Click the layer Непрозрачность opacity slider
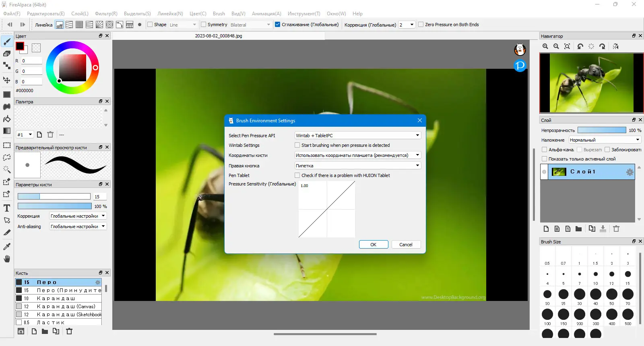The height and width of the screenshot is (346, 644). pyautogui.click(x=602, y=130)
